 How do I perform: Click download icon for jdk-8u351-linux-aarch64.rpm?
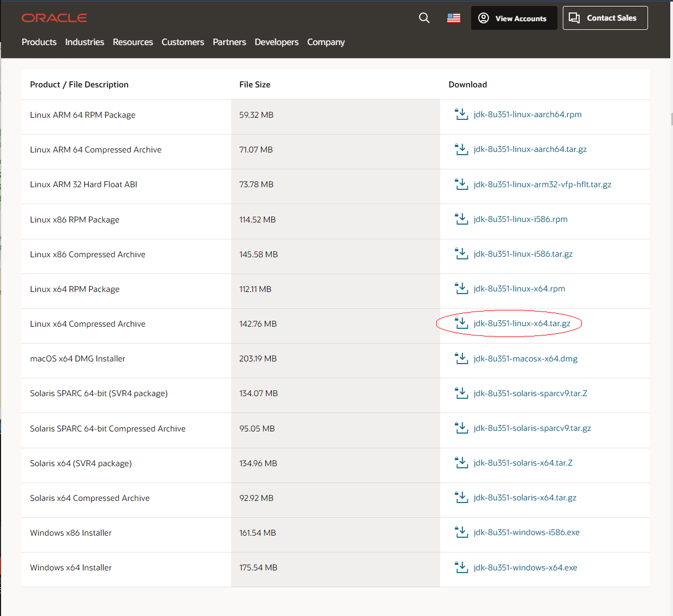(461, 115)
